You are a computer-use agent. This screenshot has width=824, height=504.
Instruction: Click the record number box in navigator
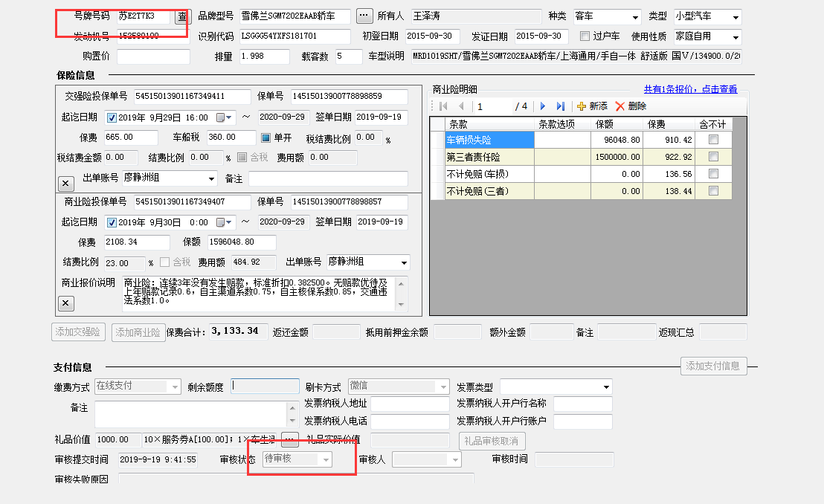pyautogui.click(x=492, y=107)
